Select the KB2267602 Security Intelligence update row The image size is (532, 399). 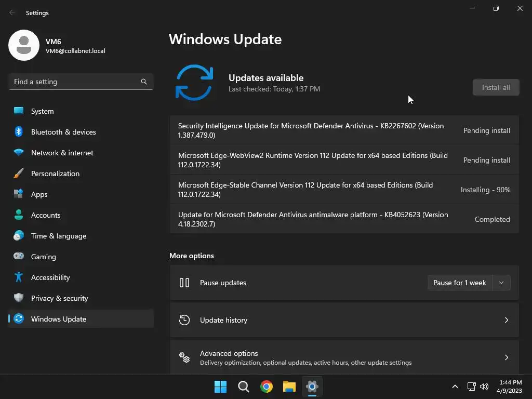[x=344, y=130]
